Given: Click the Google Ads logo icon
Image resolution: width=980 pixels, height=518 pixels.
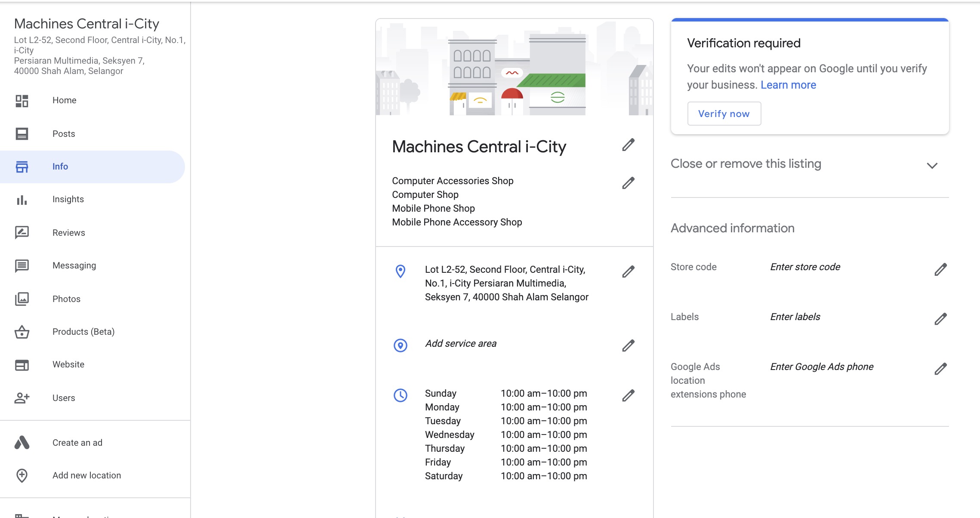Looking at the screenshot, I should point(22,442).
